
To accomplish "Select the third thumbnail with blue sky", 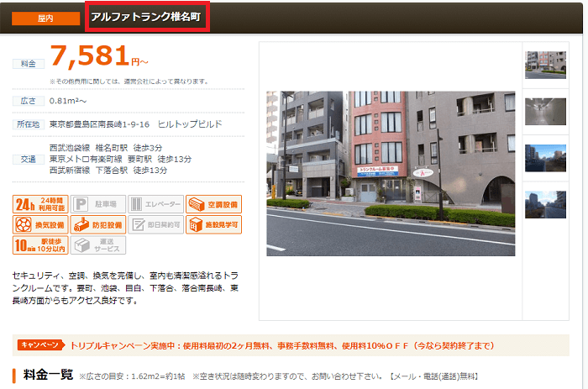I will click(545, 158).
